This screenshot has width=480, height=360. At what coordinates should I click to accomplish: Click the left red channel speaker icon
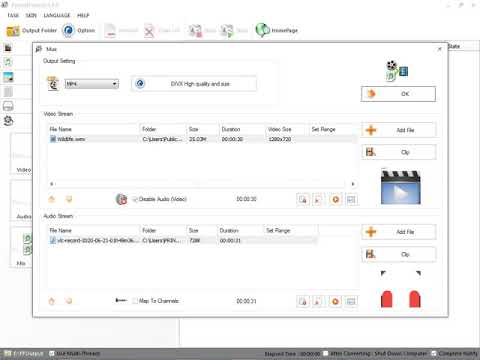click(x=387, y=299)
